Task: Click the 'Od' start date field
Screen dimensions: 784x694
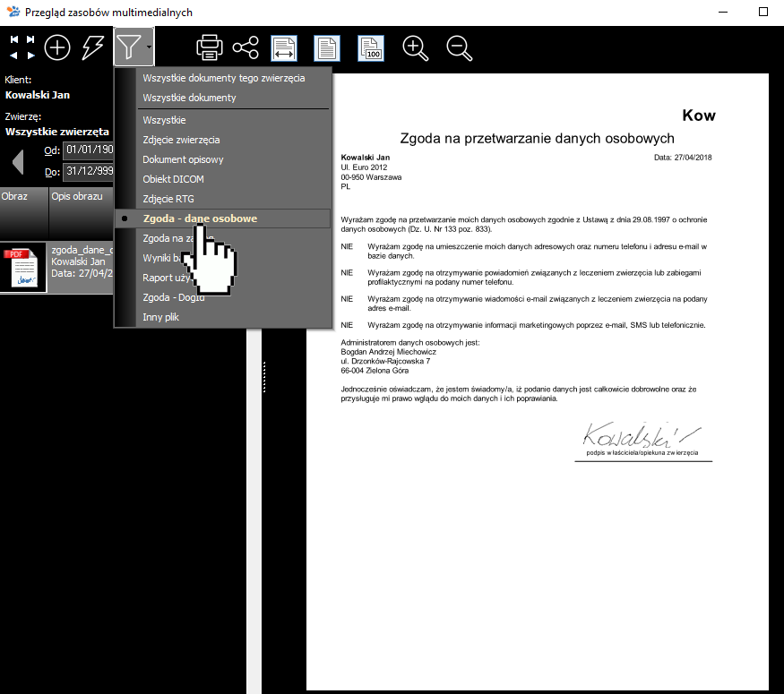Action: pos(89,150)
